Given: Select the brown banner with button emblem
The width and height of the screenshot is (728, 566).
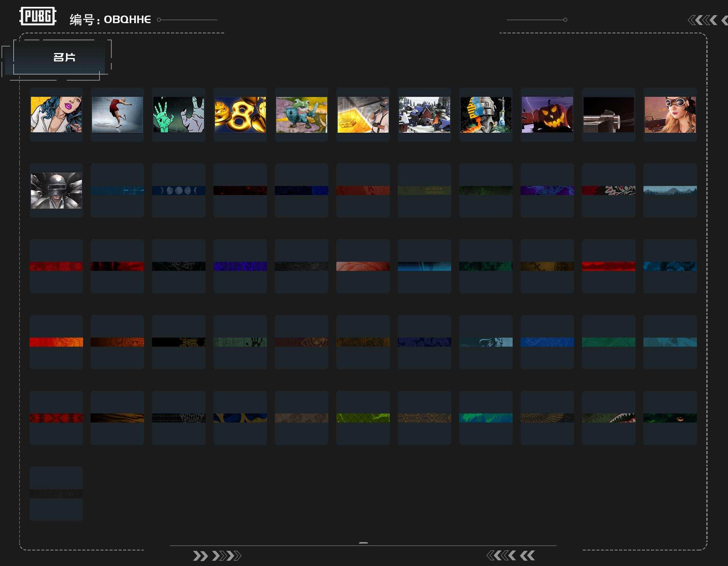Looking at the screenshot, I should tap(547, 266).
